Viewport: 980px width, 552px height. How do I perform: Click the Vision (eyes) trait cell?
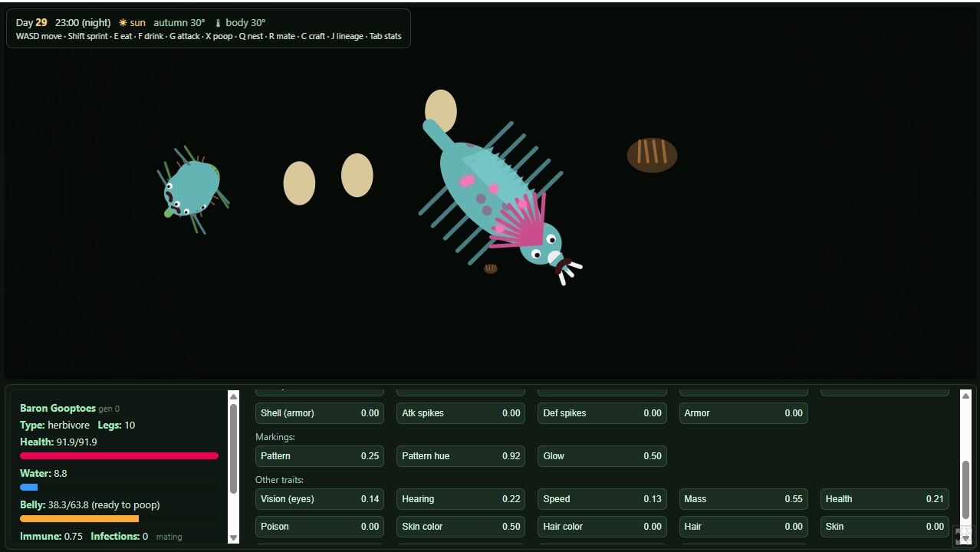click(x=320, y=499)
